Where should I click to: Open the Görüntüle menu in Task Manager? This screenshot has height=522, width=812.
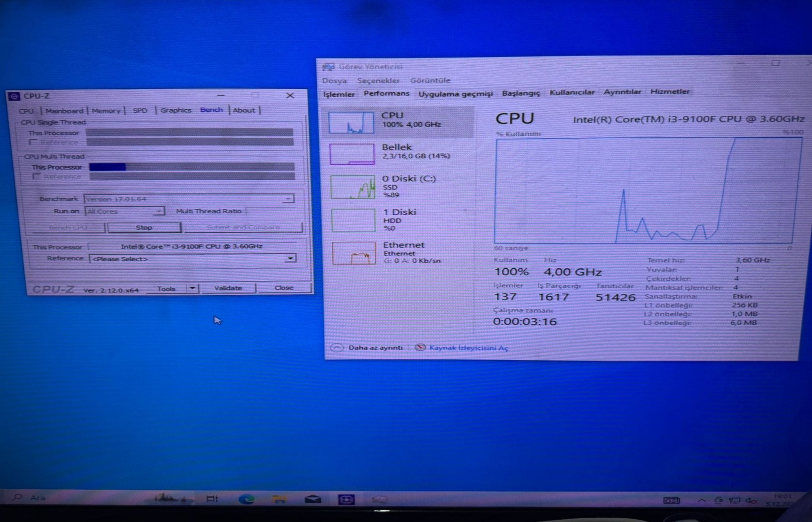point(430,80)
